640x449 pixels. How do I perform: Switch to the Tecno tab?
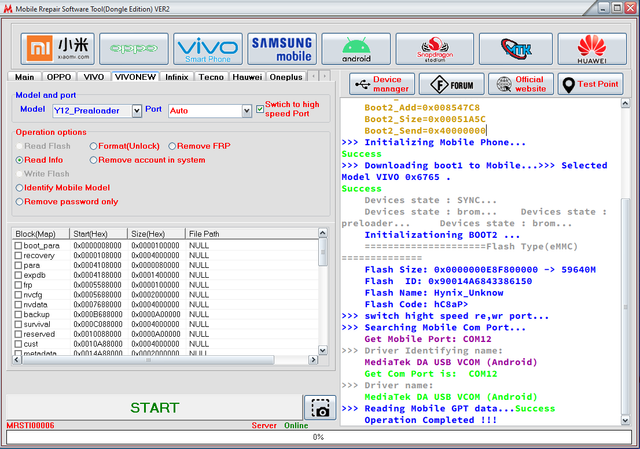pyautogui.click(x=211, y=77)
